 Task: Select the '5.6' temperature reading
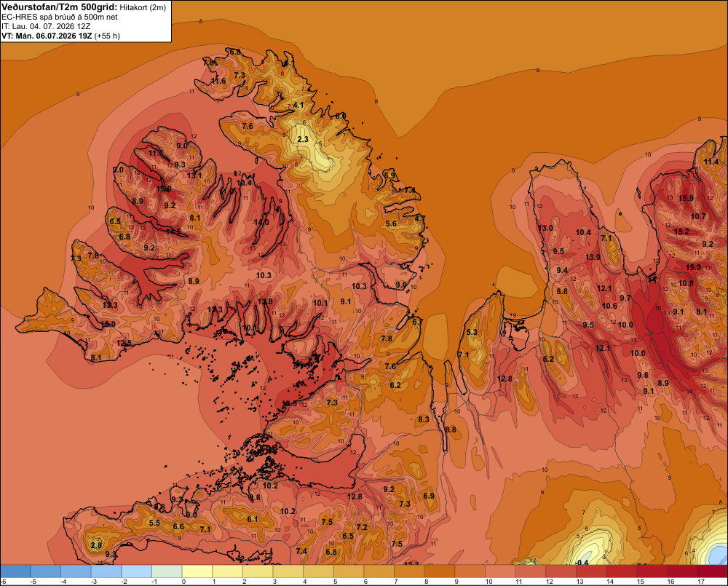coord(392,223)
